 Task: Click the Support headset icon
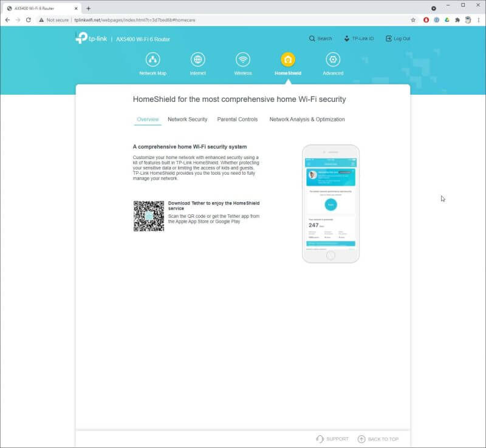click(320, 439)
